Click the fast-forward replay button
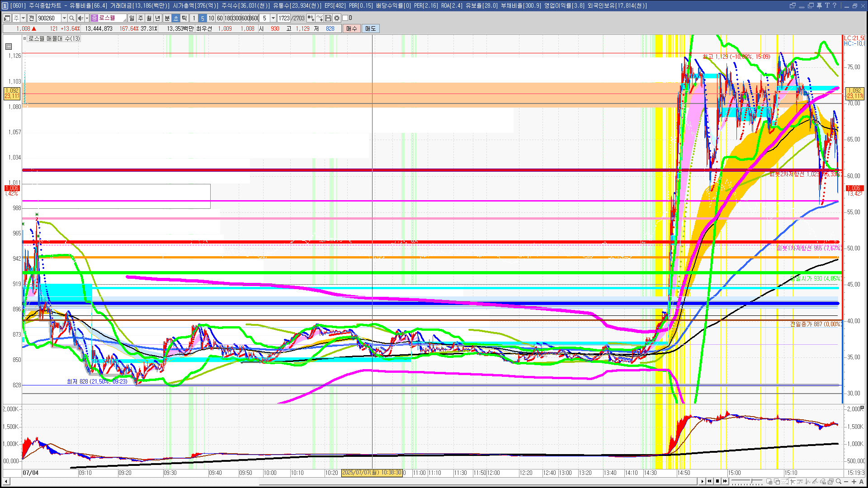868x488 pixels. [725, 481]
